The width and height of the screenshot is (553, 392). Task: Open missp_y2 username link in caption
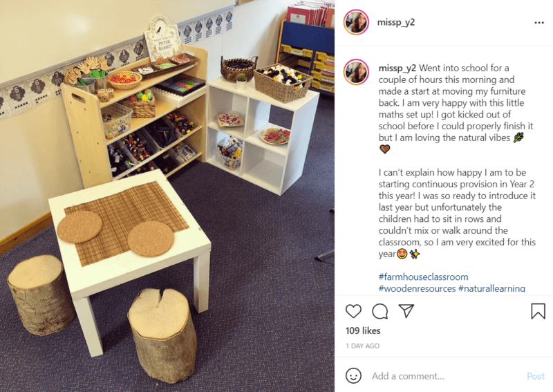(397, 68)
